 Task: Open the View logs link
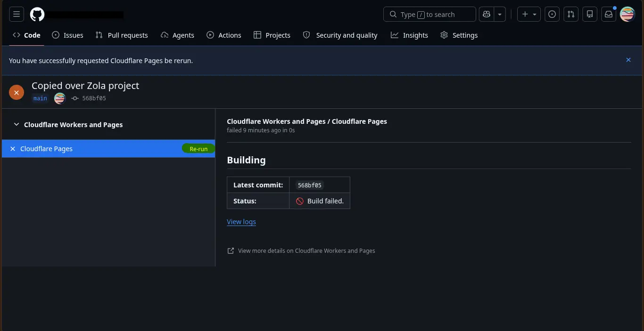point(241,222)
